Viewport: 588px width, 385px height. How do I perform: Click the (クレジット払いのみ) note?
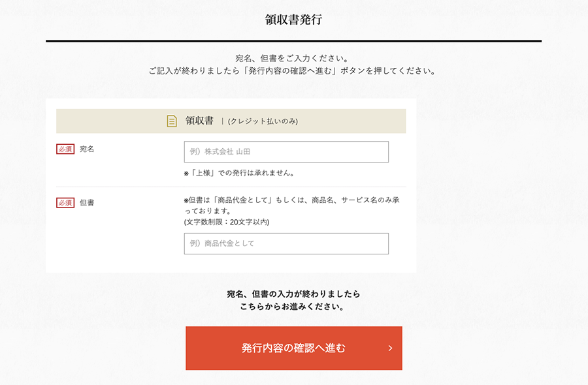(x=263, y=121)
